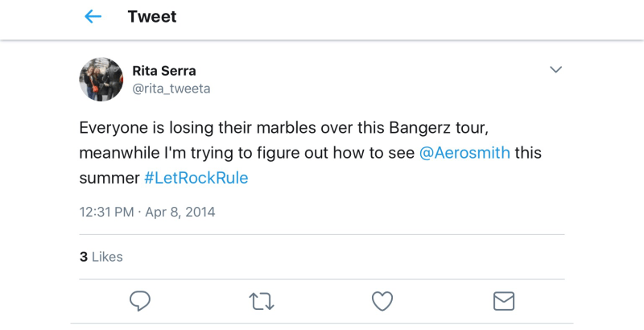
Task: Share the tweet via envelope icon
Action: point(503,301)
